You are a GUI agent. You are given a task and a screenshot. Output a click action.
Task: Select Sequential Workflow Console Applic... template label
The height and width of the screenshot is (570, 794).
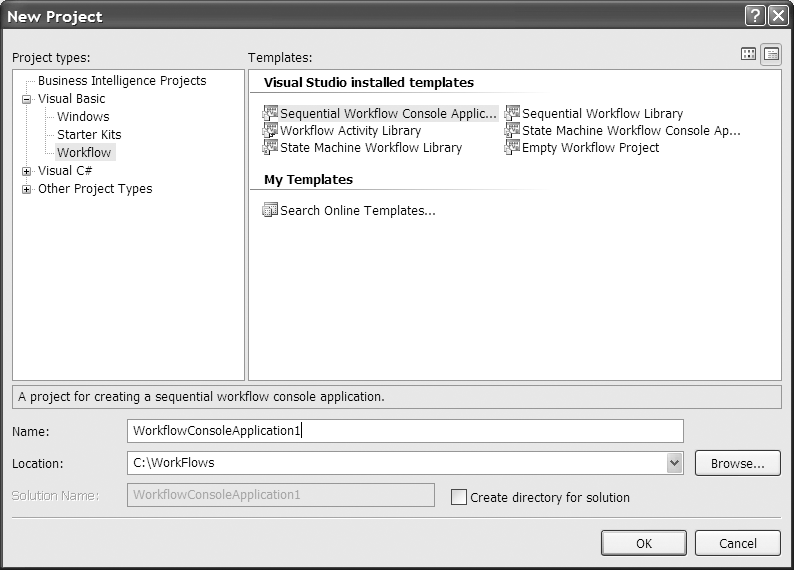coord(388,113)
